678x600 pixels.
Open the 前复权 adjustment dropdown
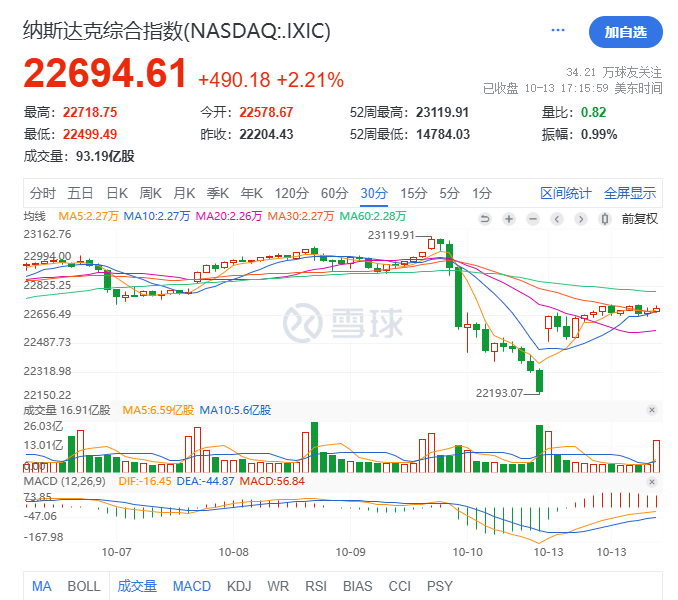[x=639, y=219]
